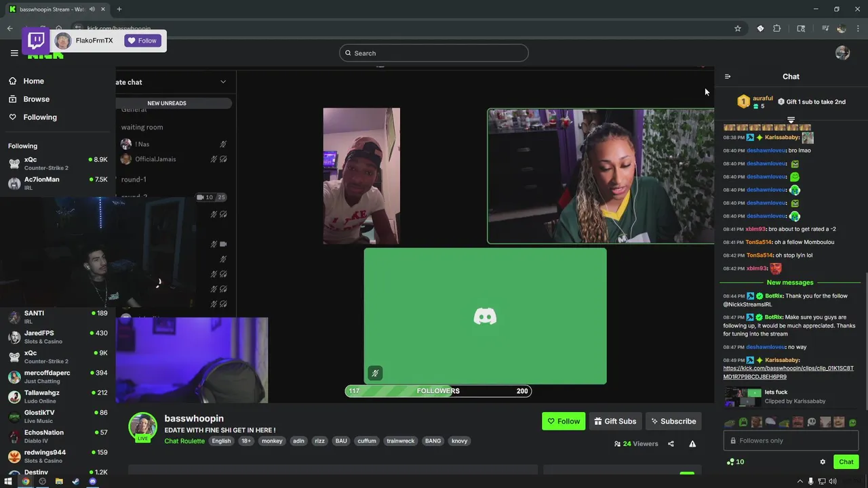Open the Chat Roulette category link

click(x=184, y=441)
